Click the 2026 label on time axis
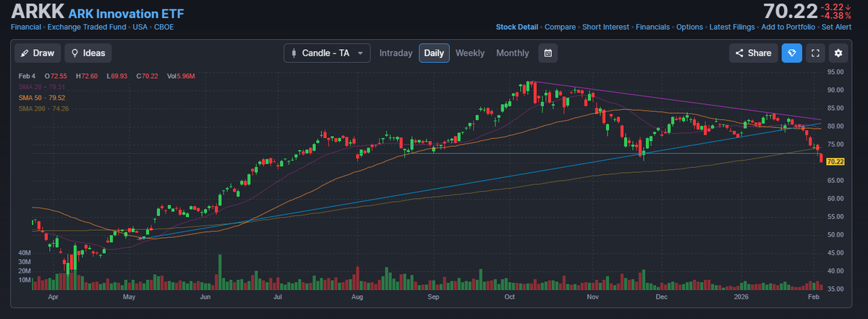Image resolution: width=868 pixels, height=319 pixels. 742,297
